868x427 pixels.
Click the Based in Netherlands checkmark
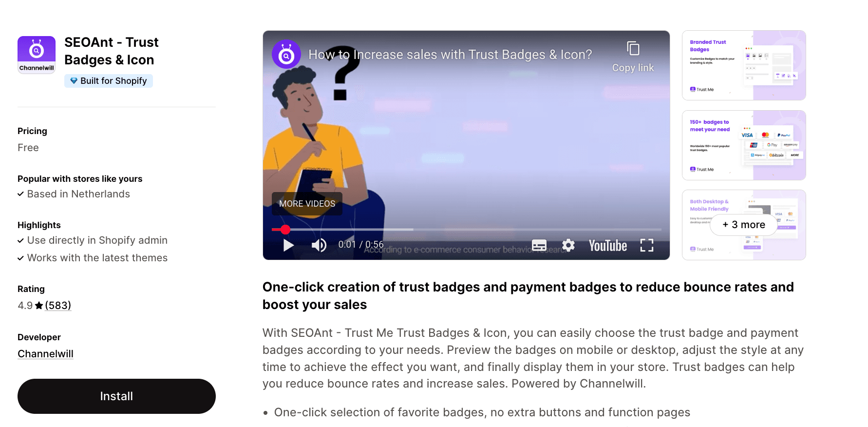[x=20, y=194]
